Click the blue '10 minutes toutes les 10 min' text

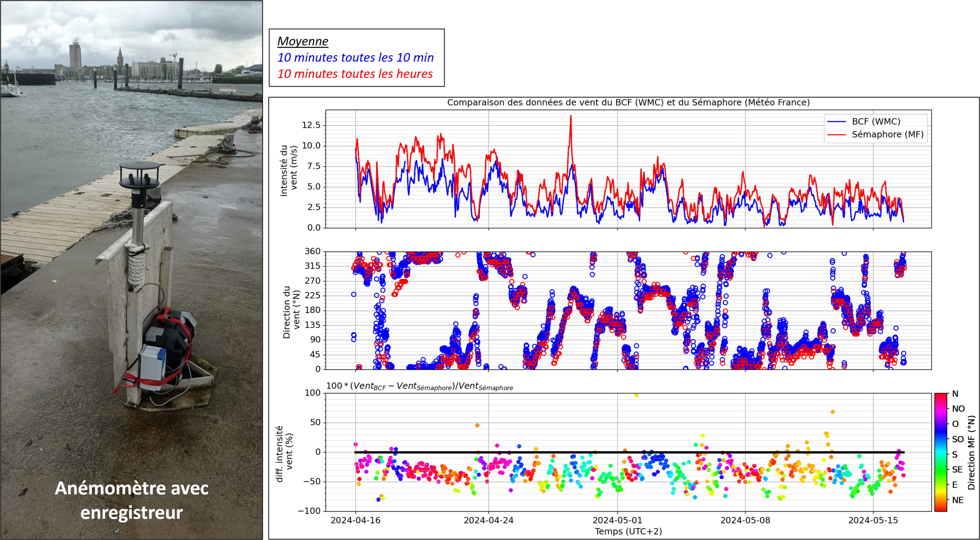click(355, 58)
